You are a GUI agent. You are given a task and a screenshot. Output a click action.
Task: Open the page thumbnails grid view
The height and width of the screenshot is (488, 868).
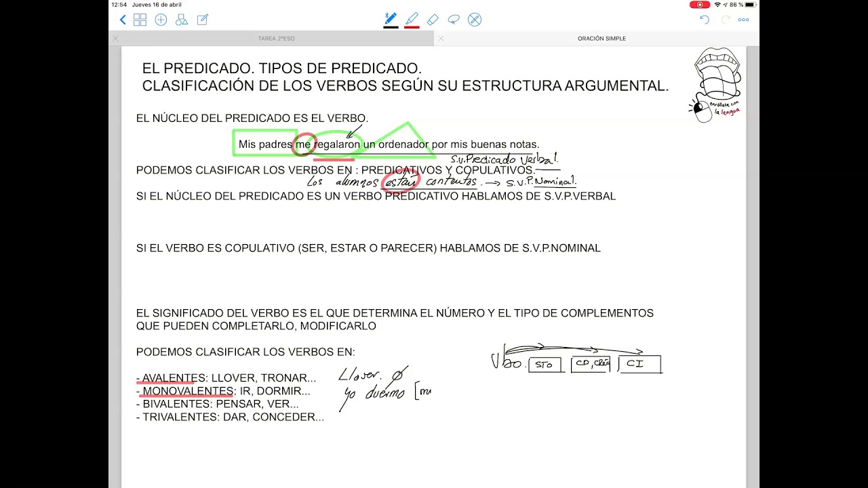coord(140,20)
